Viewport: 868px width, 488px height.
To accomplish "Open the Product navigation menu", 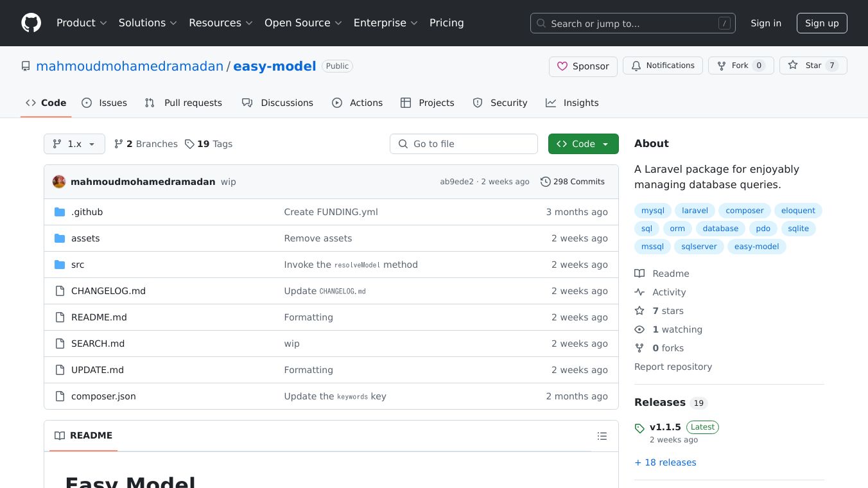I will 81,23.
